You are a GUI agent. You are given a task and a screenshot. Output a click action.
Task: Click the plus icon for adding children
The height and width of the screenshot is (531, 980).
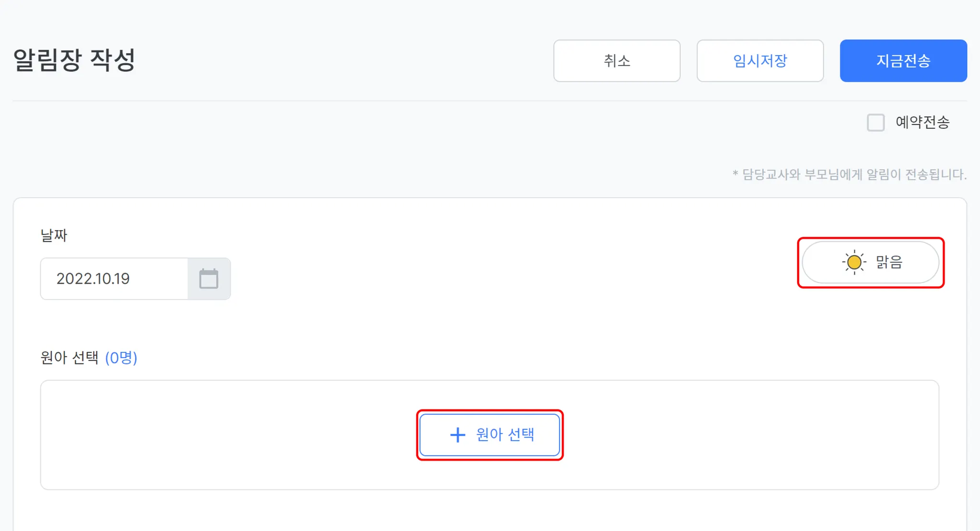457,435
